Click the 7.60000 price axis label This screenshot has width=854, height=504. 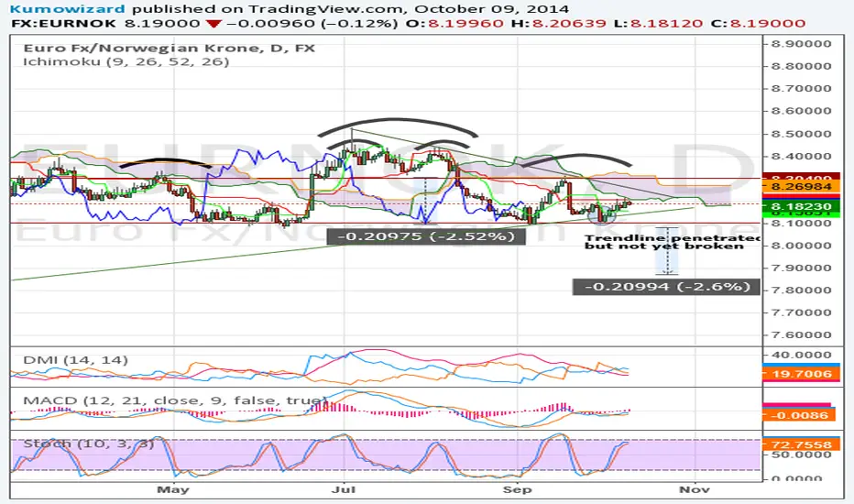(x=801, y=334)
